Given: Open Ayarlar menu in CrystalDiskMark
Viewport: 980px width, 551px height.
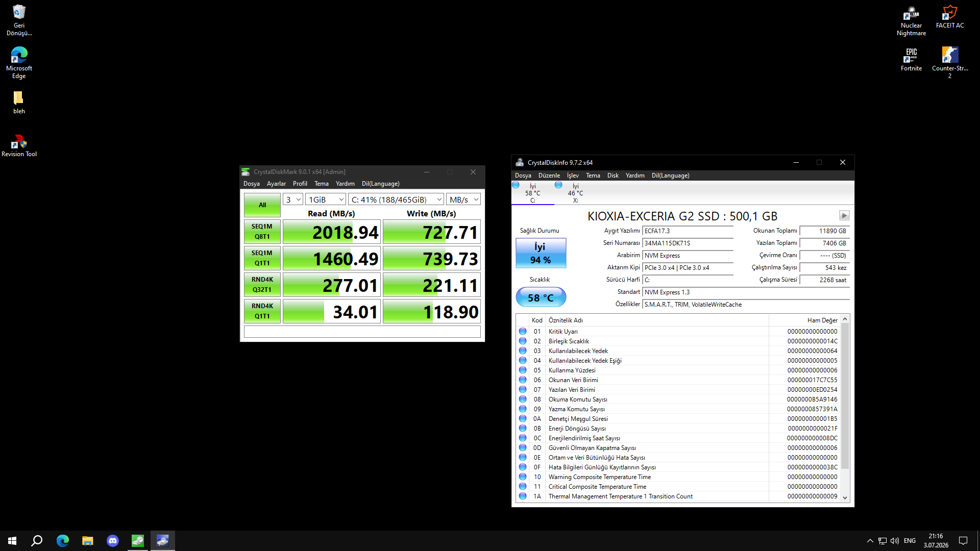Looking at the screenshot, I should click(x=276, y=184).
